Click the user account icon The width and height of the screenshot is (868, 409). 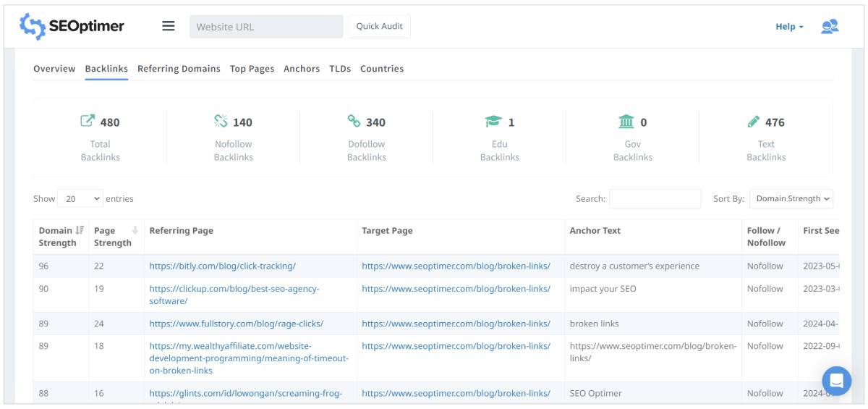pyautogui.click(x=829, y=27)
